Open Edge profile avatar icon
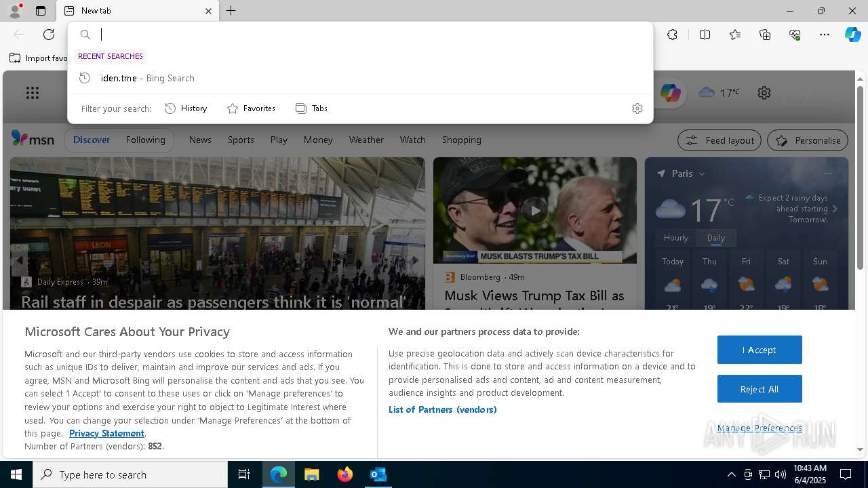 [14, 11]
